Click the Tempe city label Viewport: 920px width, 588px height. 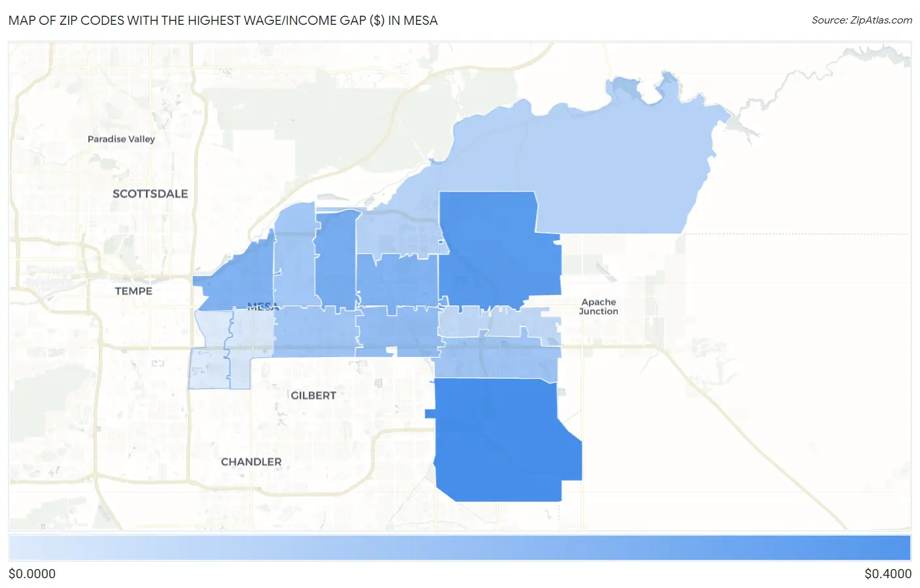point(133,291)
